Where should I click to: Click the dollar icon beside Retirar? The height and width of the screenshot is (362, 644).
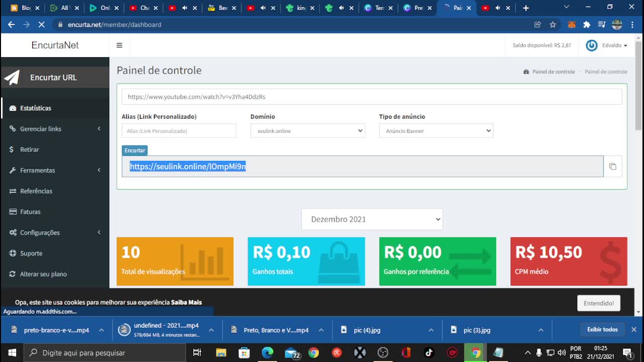click(12, 149)
